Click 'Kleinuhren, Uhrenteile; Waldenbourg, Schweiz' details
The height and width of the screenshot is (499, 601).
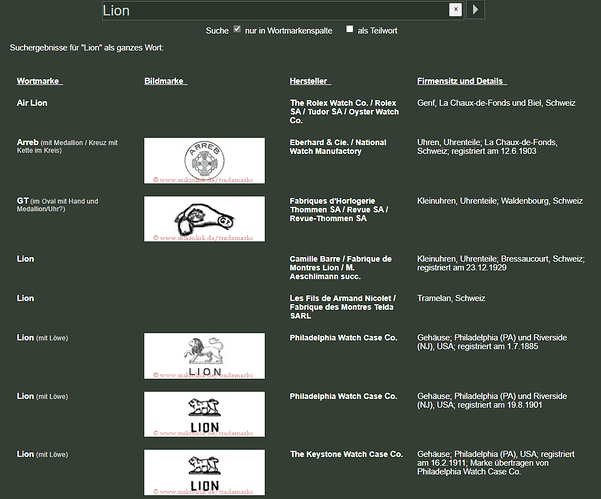point(500,201)
